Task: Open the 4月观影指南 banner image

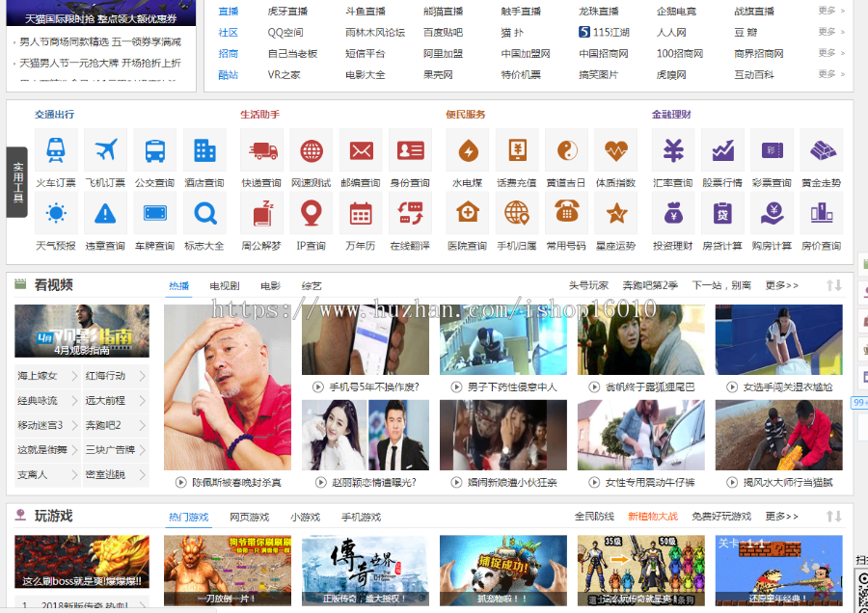Action: (x=82, y=331)
